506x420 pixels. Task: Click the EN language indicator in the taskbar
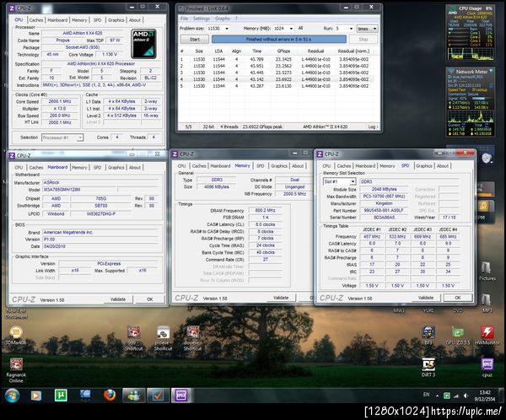point(426,395)
